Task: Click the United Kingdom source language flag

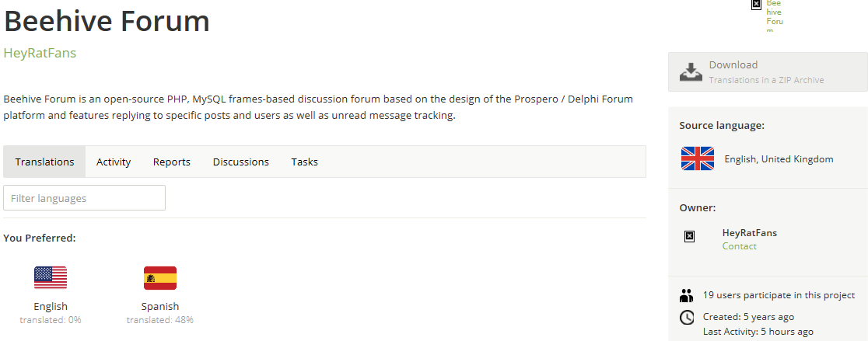Action: 698,158
